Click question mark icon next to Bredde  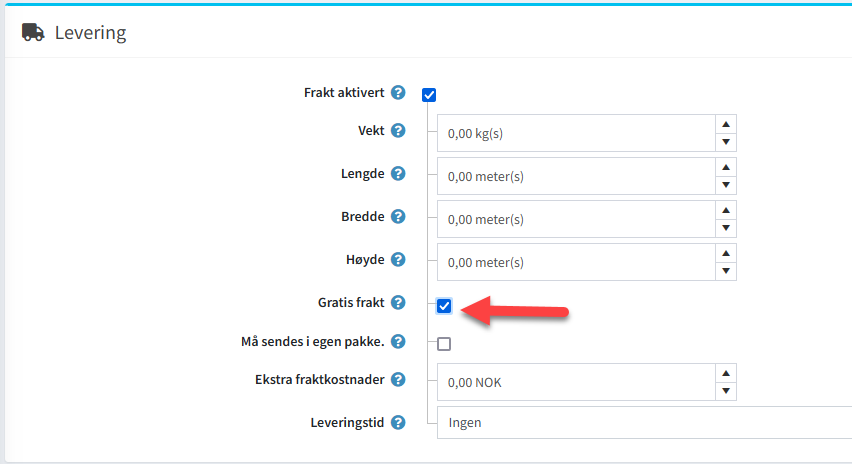(x=398, y=217)
